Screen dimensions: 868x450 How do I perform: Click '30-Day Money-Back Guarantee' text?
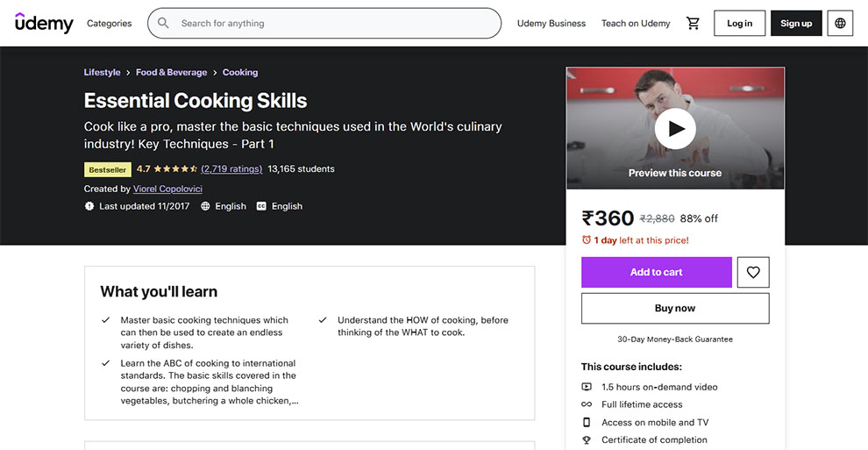(675, 339)
